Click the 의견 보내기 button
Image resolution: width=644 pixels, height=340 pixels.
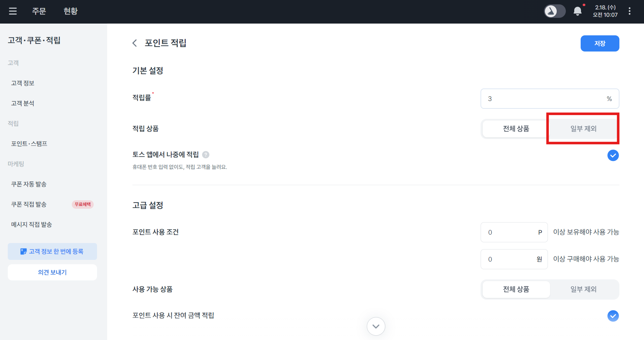52,272
